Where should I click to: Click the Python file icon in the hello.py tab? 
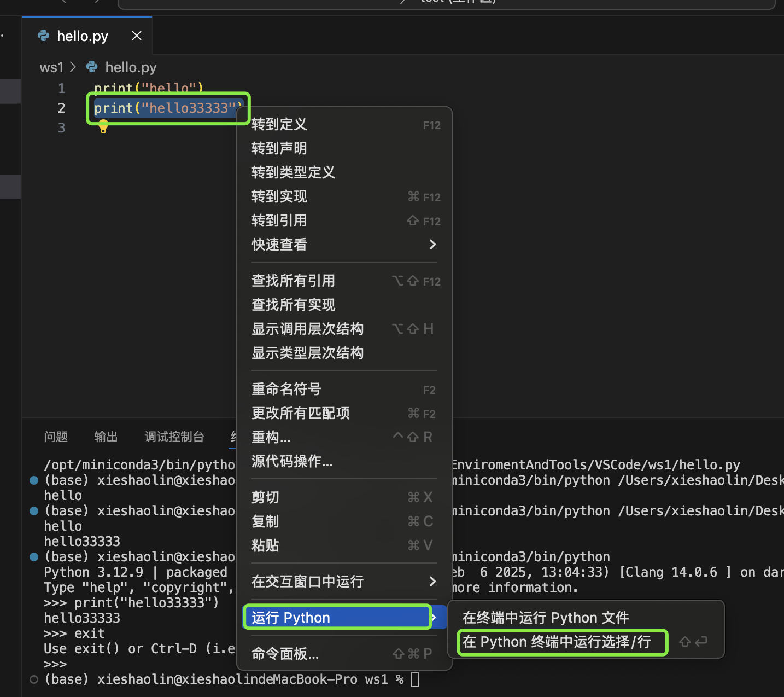(x=44, y=36)
